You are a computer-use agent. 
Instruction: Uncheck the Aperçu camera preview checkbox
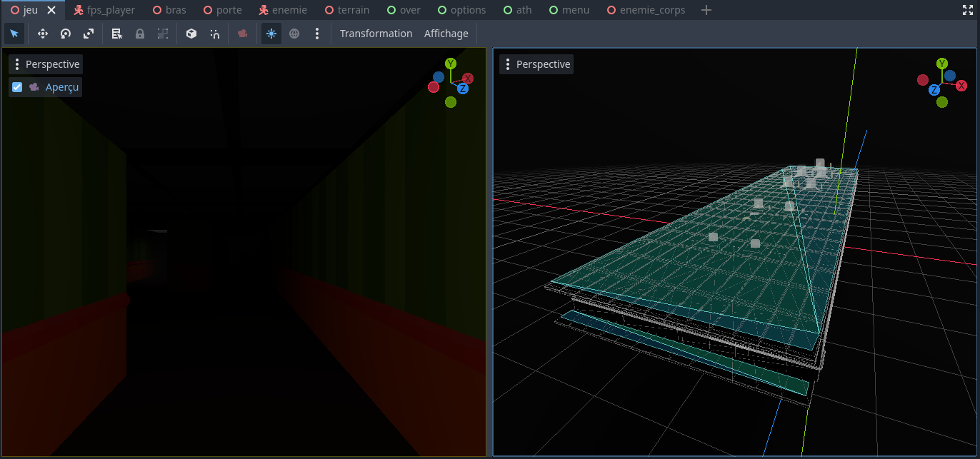pos(17,87)
